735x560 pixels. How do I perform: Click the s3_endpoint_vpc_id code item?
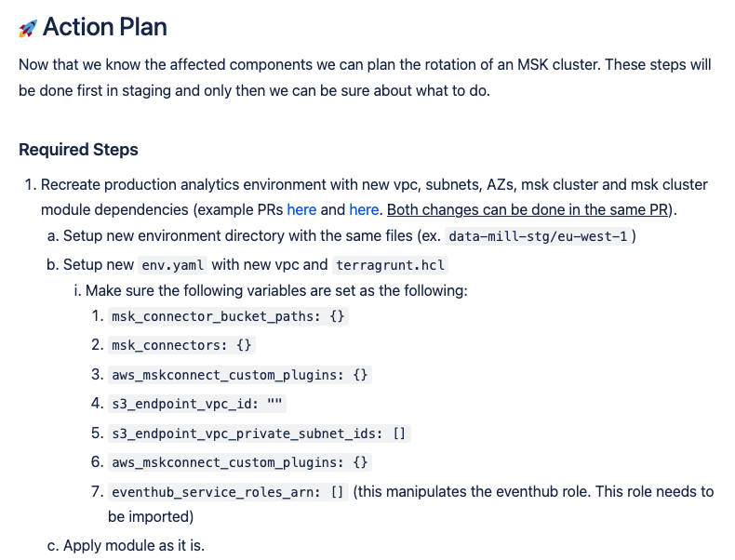(197, 405)
